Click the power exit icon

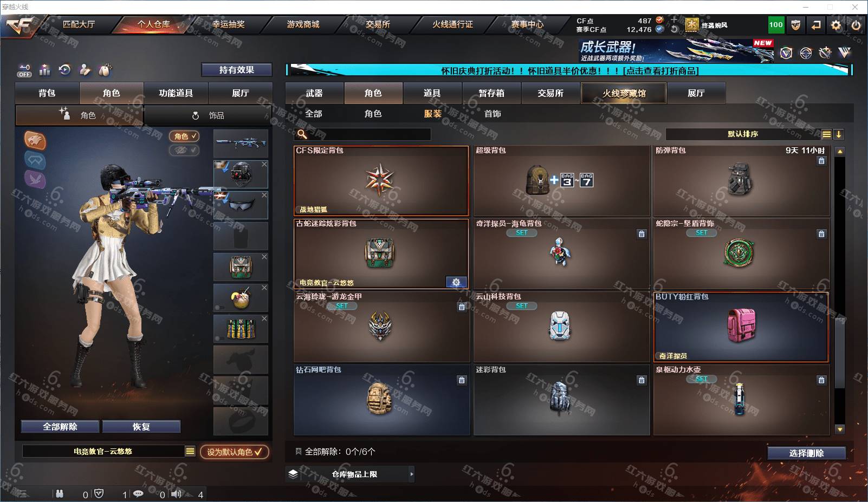(856, 25)
